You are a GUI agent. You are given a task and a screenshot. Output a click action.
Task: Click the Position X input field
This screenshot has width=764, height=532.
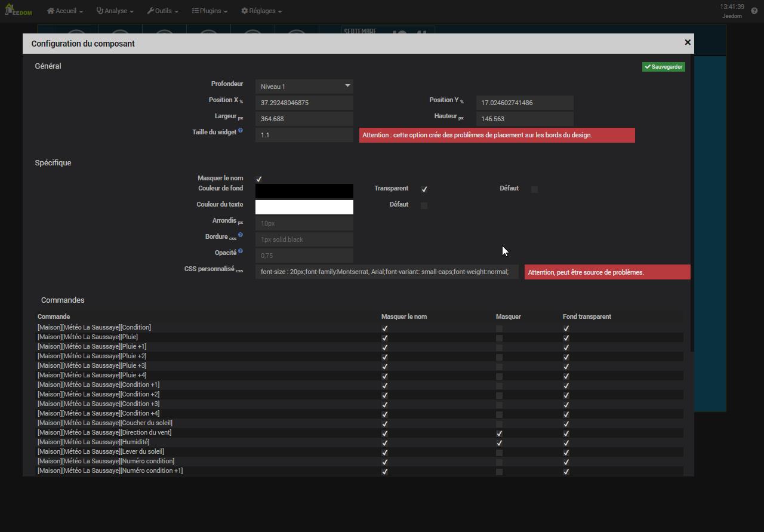pyautogui.click(x=304, y=103)
